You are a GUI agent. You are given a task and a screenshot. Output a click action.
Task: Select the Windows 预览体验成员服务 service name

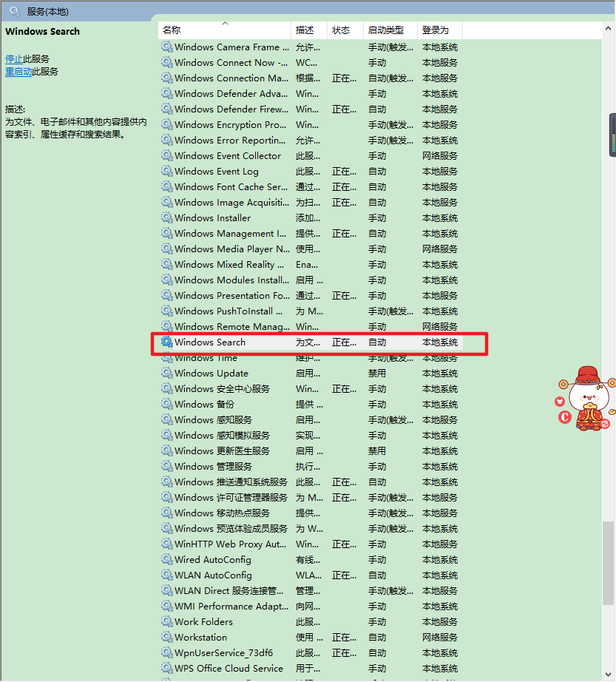click(231, 529)
